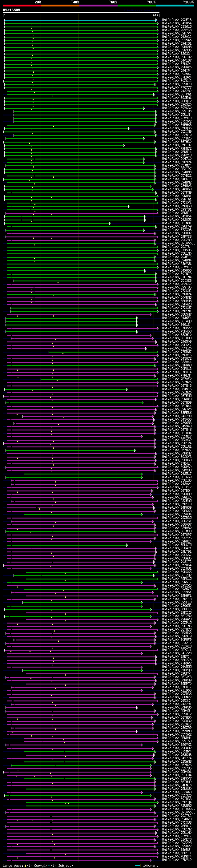Click the green alignment bar for UniRef100_C5YB27
This screenshot has width=197, height=868.
tap(71, 450)
